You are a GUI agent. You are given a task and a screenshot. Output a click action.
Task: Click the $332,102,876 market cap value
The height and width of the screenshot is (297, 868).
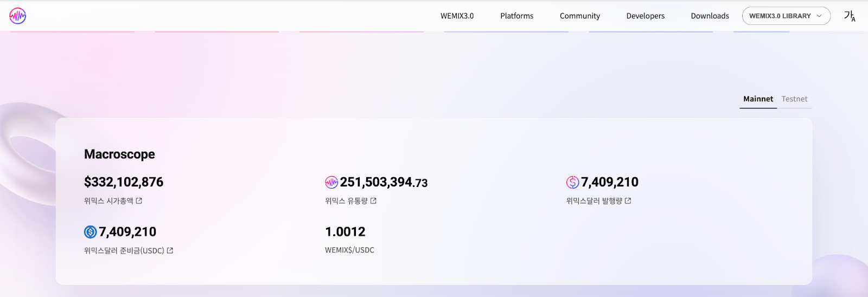pos(124,182)
